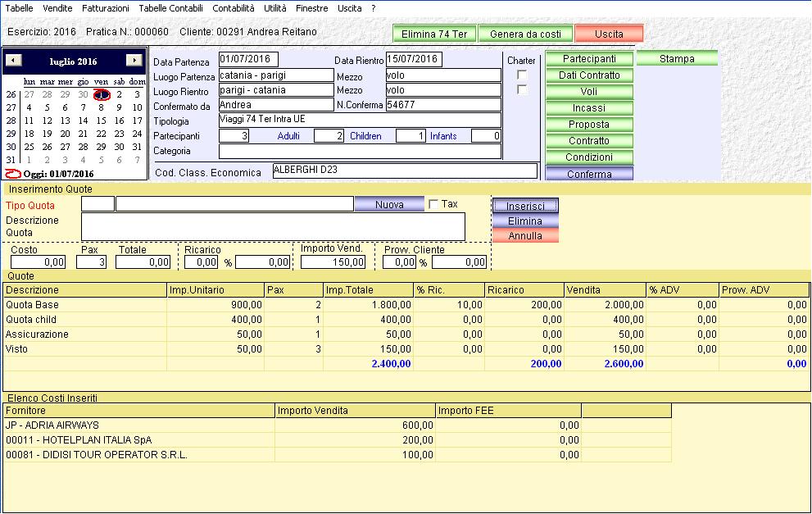Tick the Tax checkbox
The image size is (812, 514).
pyautogui.click(x=433, y=204)
